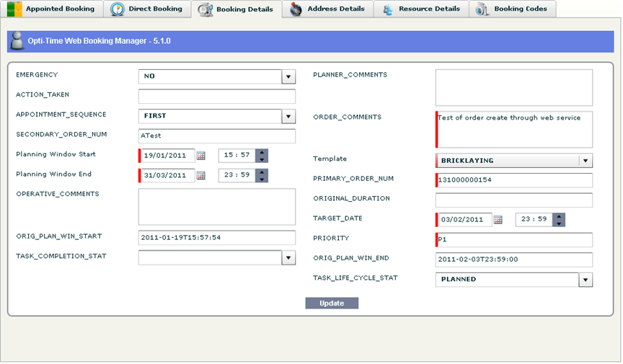Click the TASK_LIFE_CYCLE_STAT label

(355, 278)
